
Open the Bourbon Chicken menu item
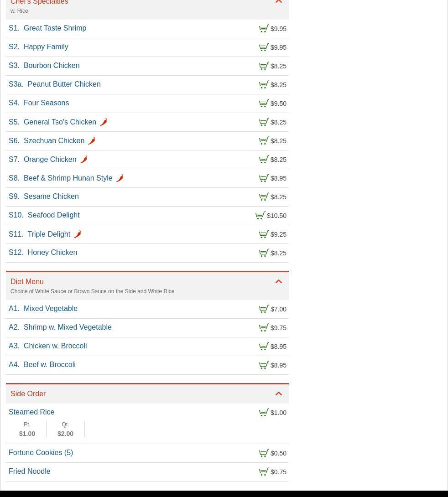coord(51,66)
